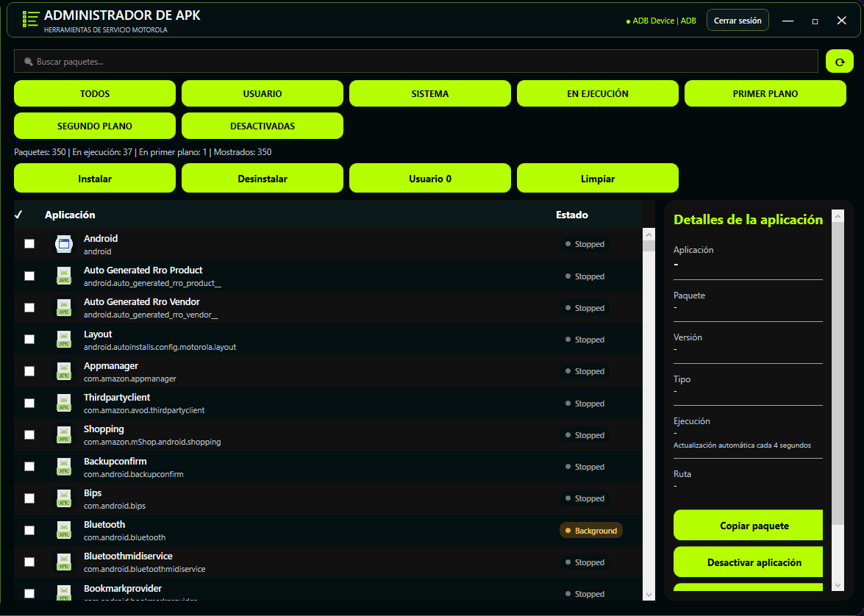Viewport: 864px width, 616px height.
Task: Click APK icon for Bluetoothmidiservice
Action: click(64, 562)
